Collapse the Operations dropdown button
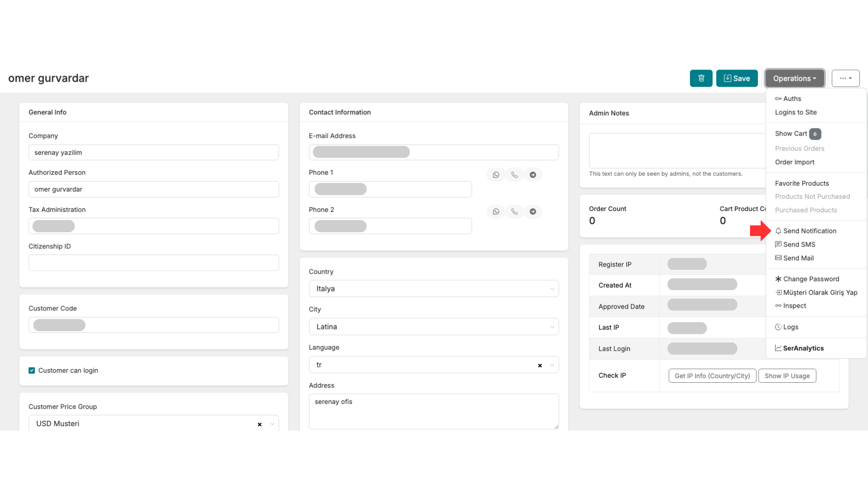The width and height of the screenshot is (868, 488). (x=794, y=78)
